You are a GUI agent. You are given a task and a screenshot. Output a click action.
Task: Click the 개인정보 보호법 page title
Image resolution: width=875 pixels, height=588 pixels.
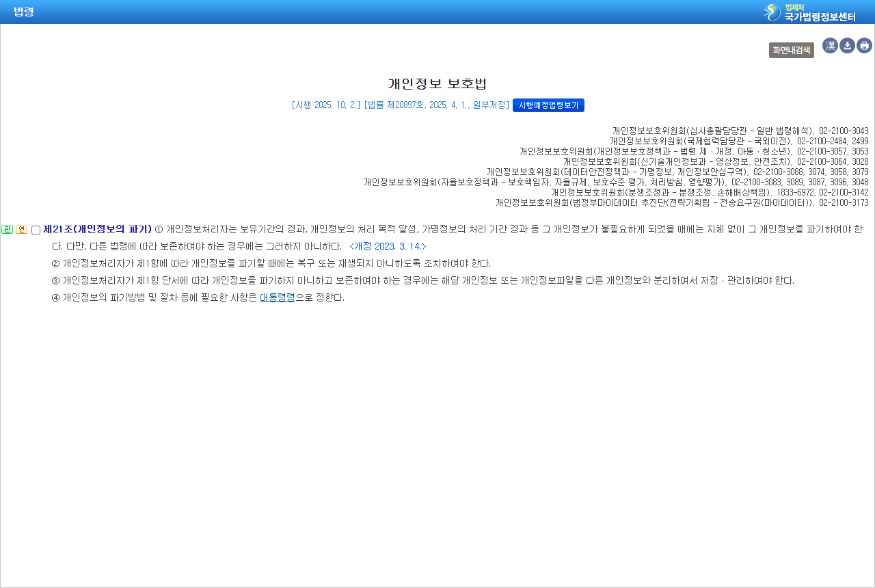[437, 84]
